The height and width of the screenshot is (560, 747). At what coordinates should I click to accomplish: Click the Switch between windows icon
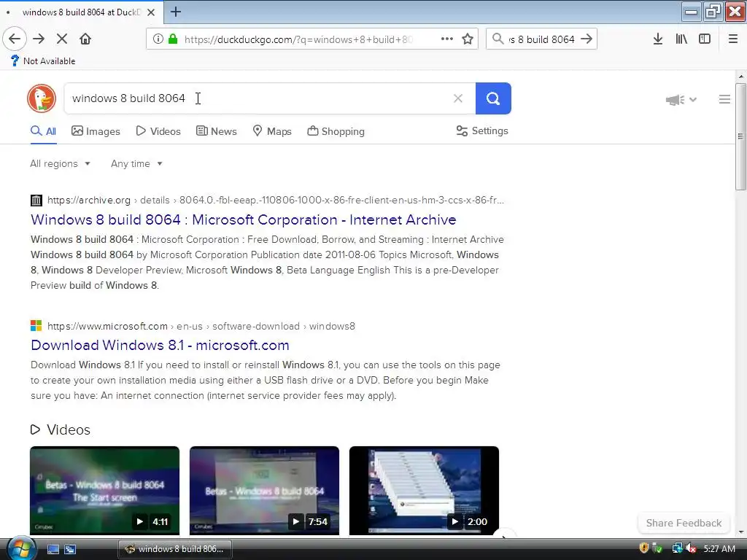click(70, 549)
